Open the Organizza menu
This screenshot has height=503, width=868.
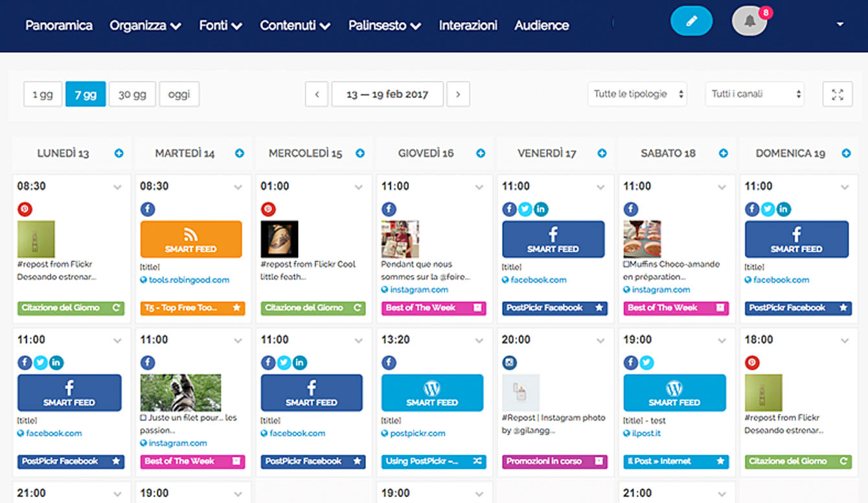145,25
